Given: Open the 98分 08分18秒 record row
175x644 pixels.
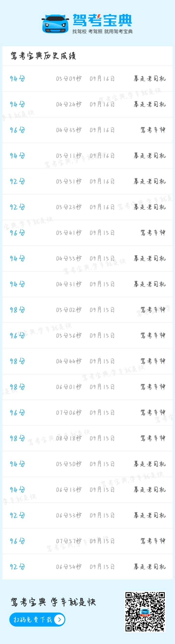Looking at the screenshot, I should pyautogui.click(x=87, y=438).
